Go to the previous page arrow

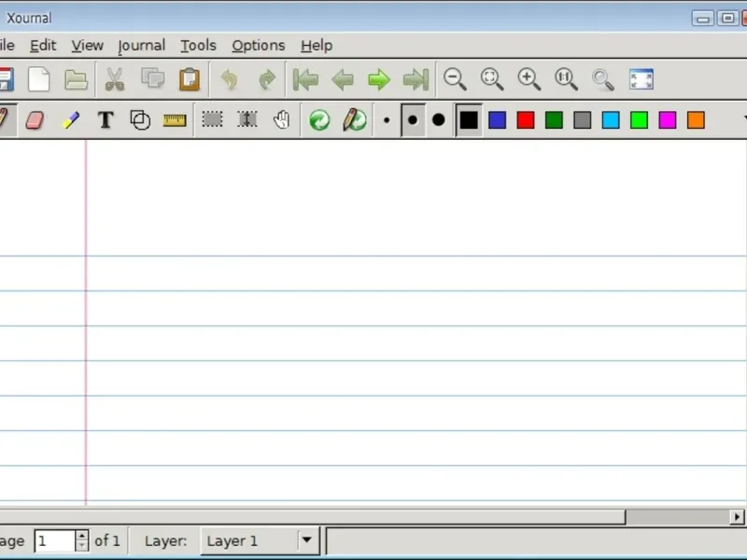[343, 79]
